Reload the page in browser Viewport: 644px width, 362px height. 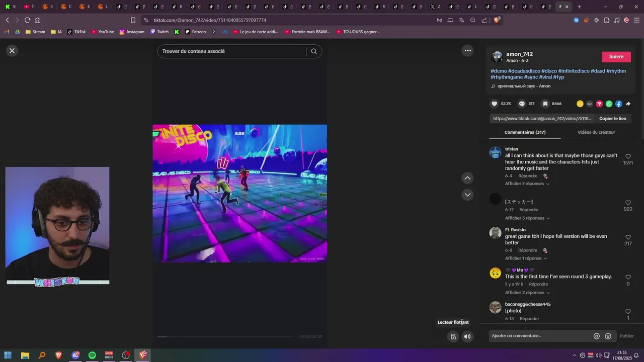(27, 20)
